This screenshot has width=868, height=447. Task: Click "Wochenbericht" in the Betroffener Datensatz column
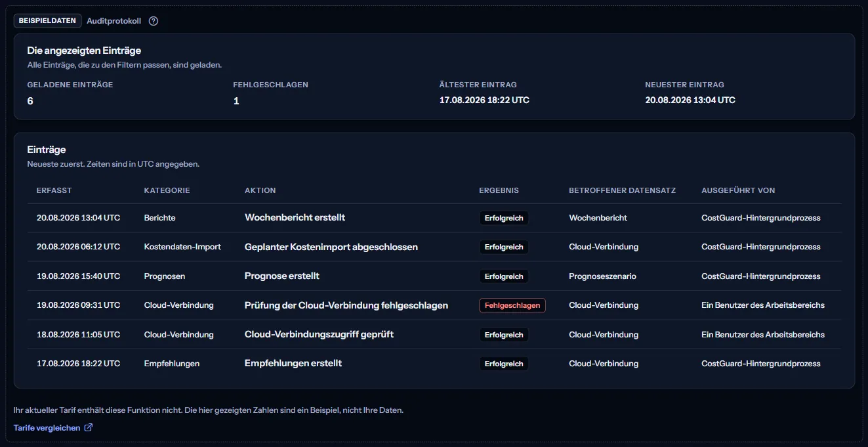click(x=598, y=218)
